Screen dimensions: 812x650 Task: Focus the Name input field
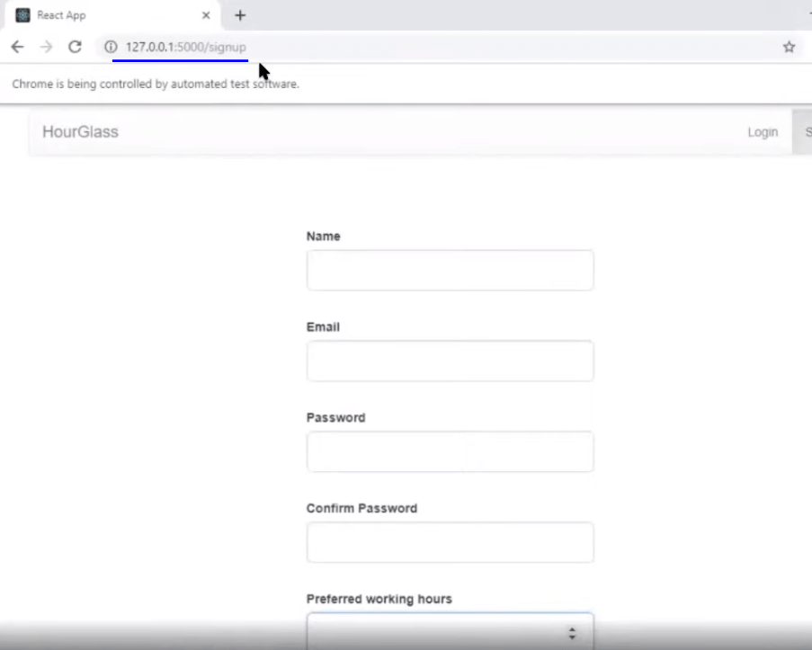(450, 271)
